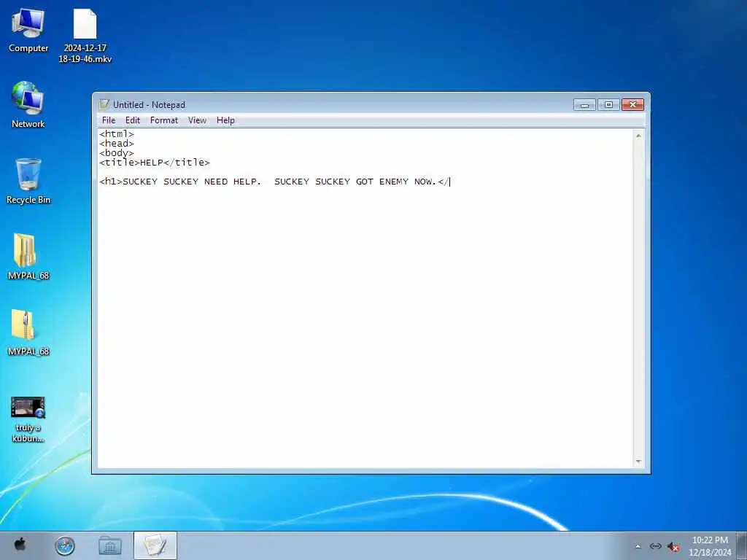
Task: Place cursor in the <head> line
Action: point(117,144)
